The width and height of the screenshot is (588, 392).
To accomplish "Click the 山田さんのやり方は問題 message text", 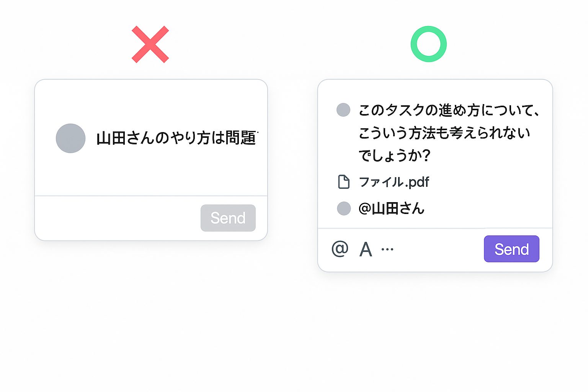I will click(x=177, y=138).
